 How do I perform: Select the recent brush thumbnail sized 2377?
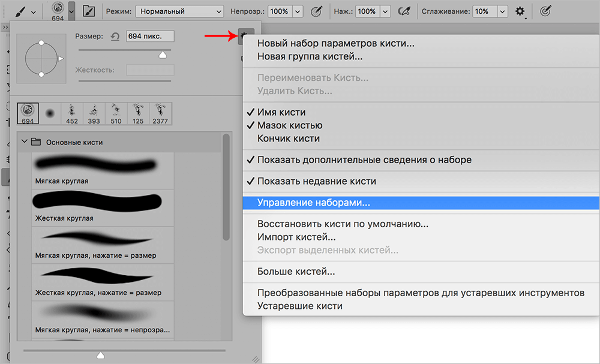point(161,113)
